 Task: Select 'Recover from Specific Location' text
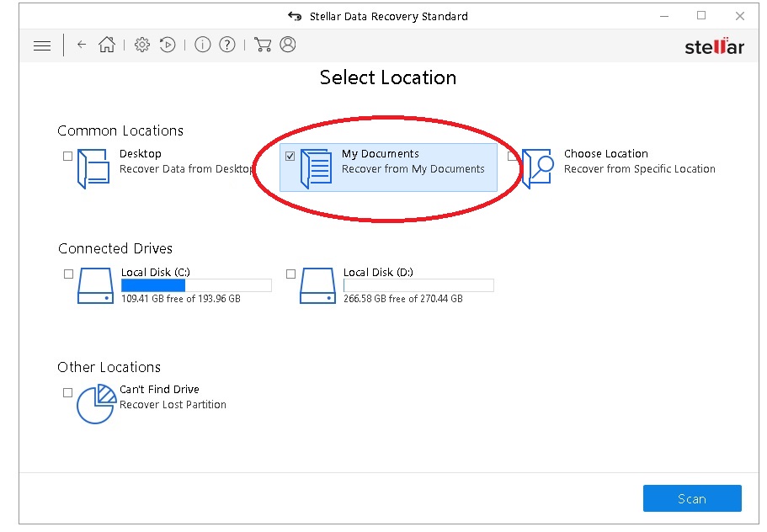[639, 169]
